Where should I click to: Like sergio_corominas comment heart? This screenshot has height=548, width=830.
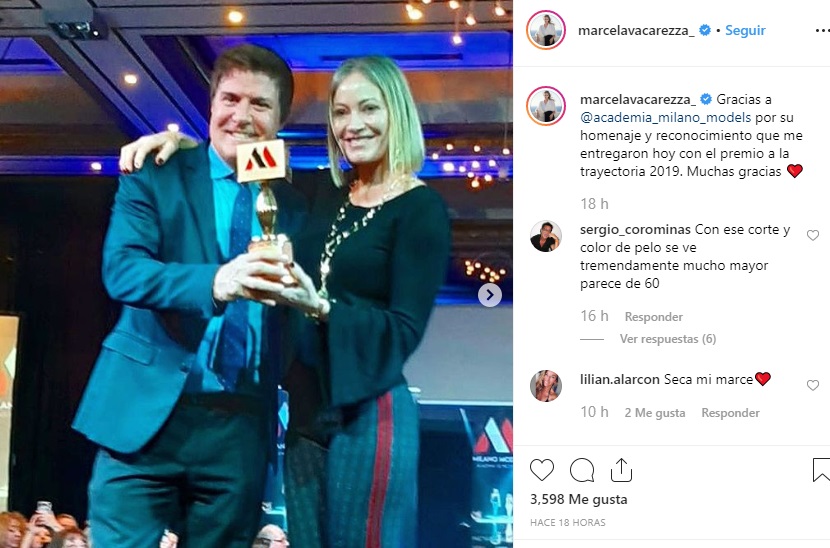tap(813, 235)
